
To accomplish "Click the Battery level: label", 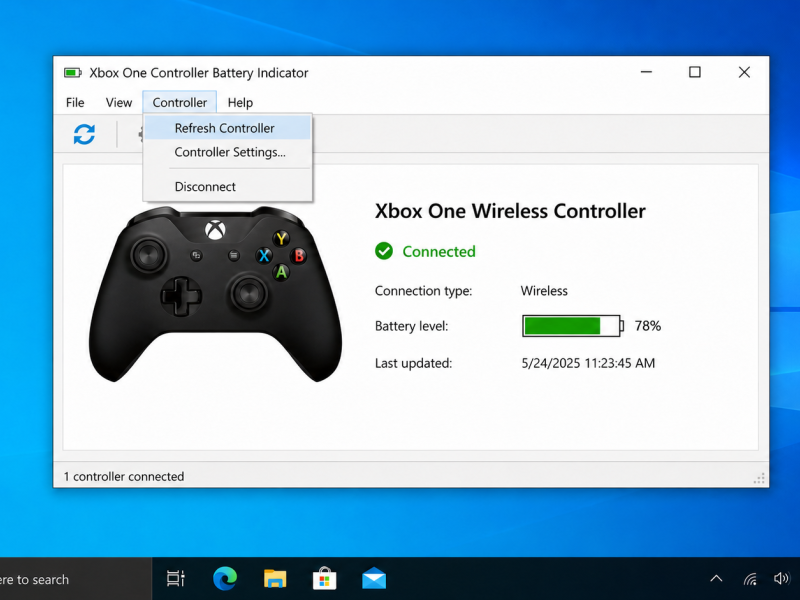I will pos(411,326).
